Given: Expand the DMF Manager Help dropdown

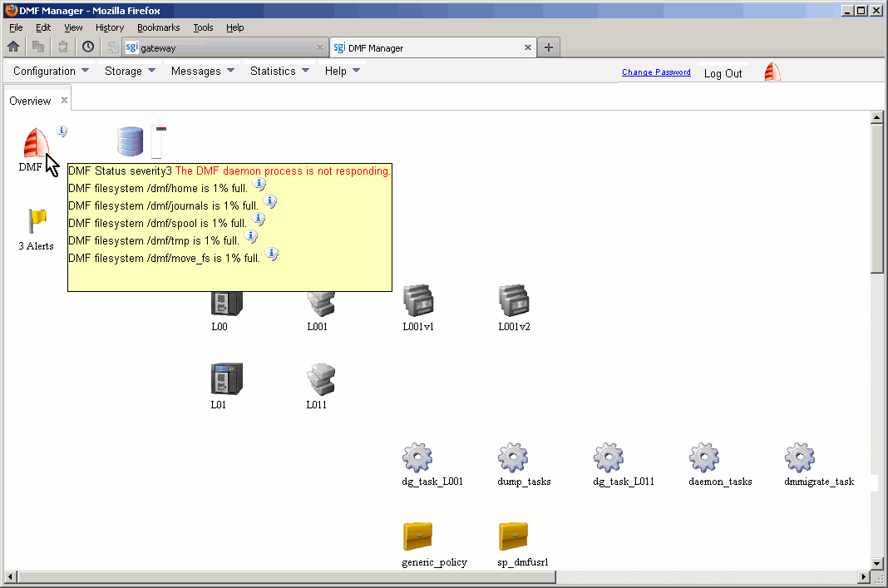Looking at the screenshot, I should click(x=342, y=71).
